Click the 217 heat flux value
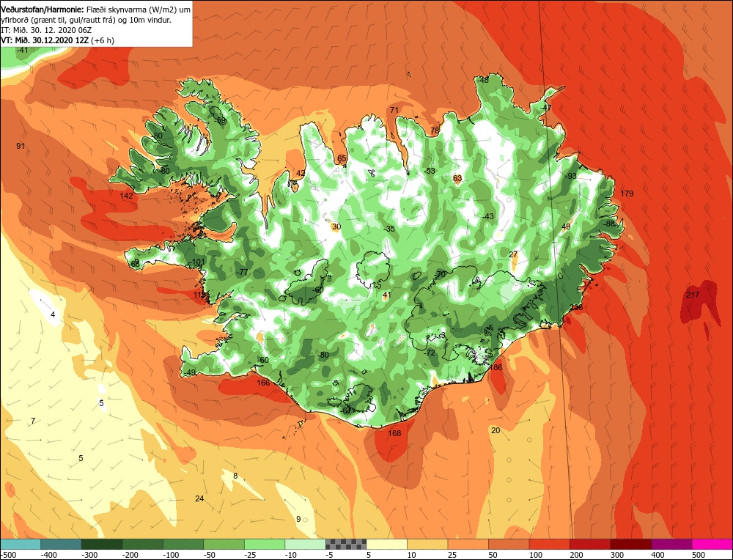This screenshot has width=733, height=560. [693, 295]
